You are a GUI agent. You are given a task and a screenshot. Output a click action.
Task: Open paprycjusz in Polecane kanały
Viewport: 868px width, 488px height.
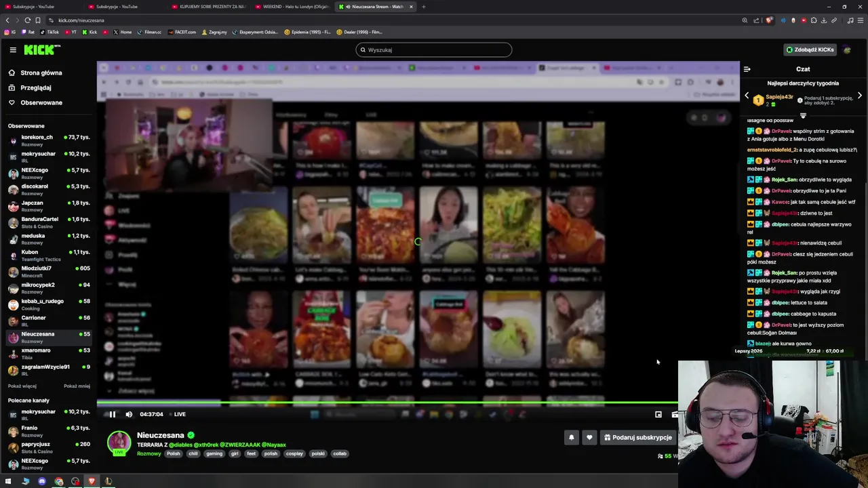tap(49, 447)
